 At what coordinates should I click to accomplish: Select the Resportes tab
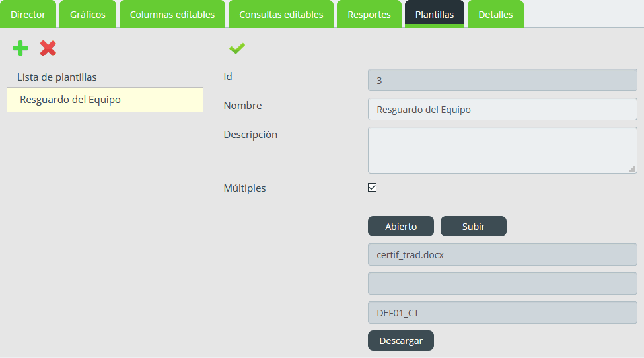pos(369,15)
